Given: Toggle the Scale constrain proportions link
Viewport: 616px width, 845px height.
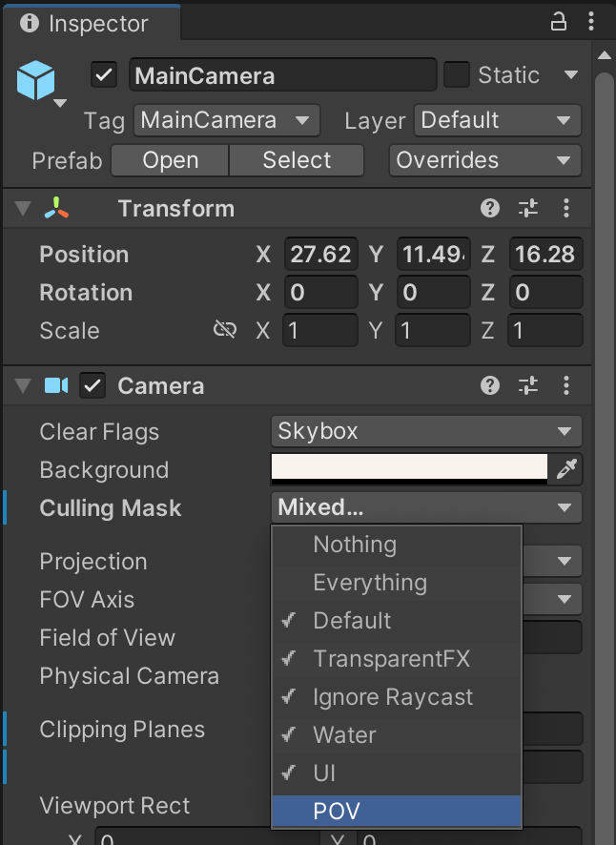Looking at the screenshot, I should [224, 330].
